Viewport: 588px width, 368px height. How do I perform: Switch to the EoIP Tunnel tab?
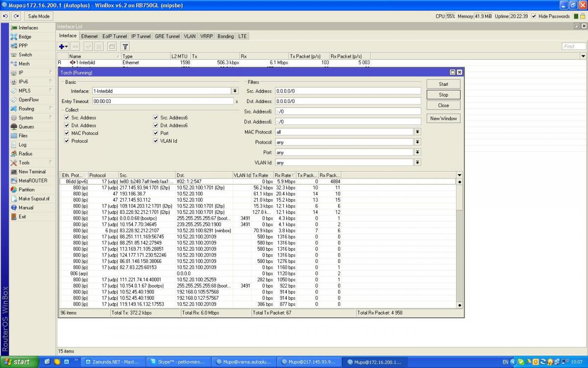pyautogui.click(x=114, y=36)
